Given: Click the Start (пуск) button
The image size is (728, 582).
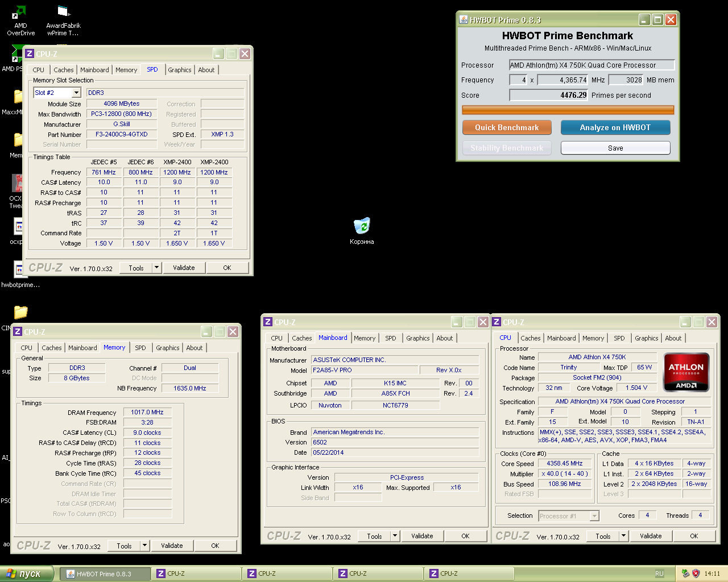Looking at the screenshot, I should tap(27, 573).
